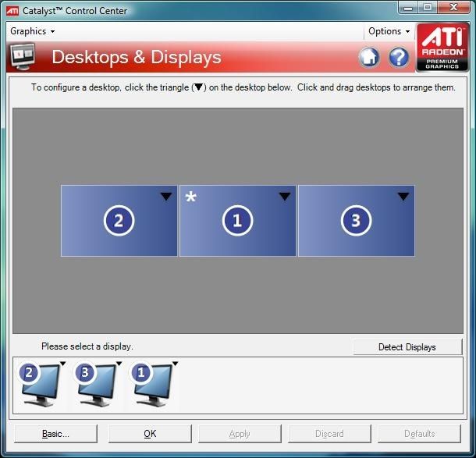This screenshot has width=476, height=458.
Task: Select desktop 2 rectangle in arrangement area
Action: pos(119,221)
